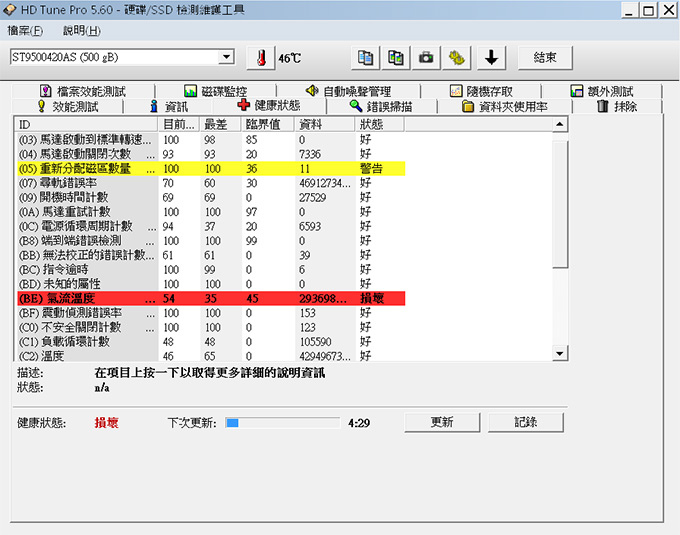This screenshot has width=680, height=535.
Task: Click the 4:29 countdown timer
Action: point(359,423)
